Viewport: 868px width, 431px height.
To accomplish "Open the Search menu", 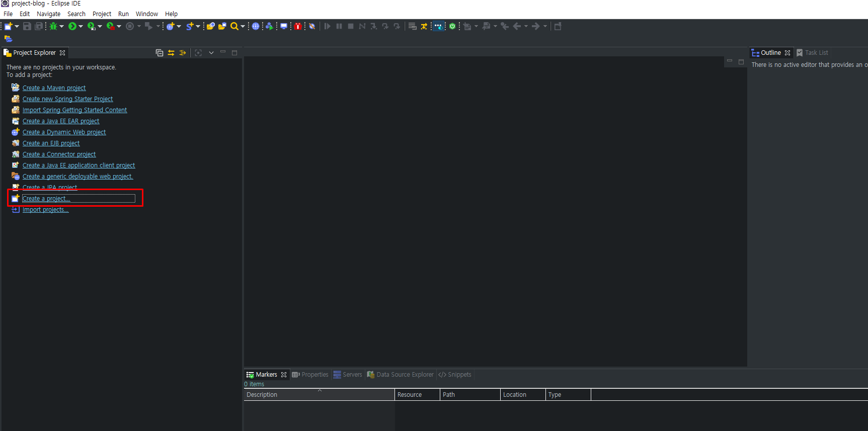I will pos(76,14).
